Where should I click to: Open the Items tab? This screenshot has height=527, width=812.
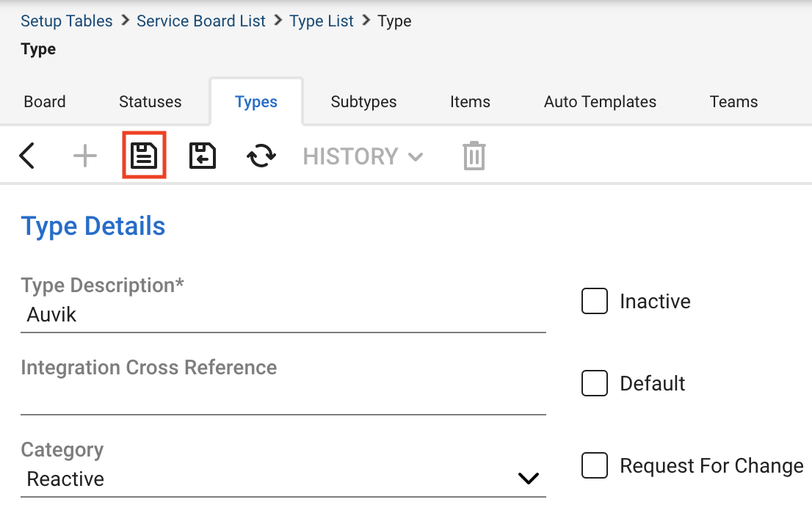click(x=470, y=101)
